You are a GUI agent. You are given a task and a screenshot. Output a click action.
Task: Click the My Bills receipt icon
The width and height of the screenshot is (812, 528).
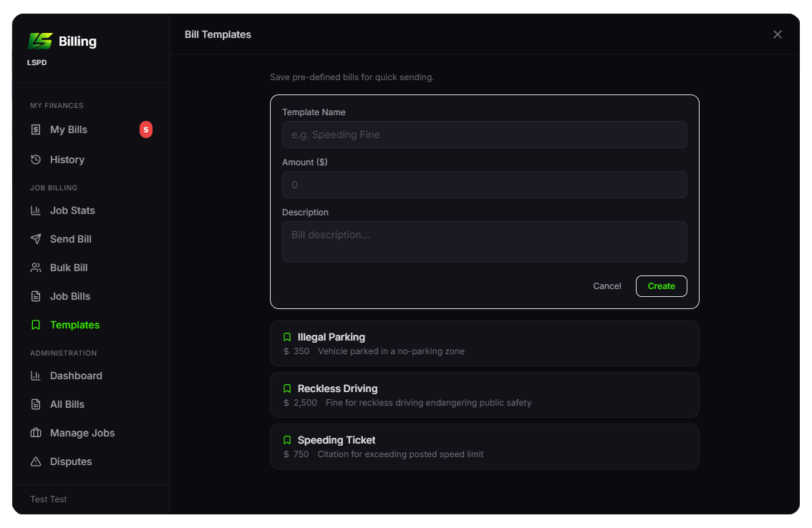[x=36, y=129]
